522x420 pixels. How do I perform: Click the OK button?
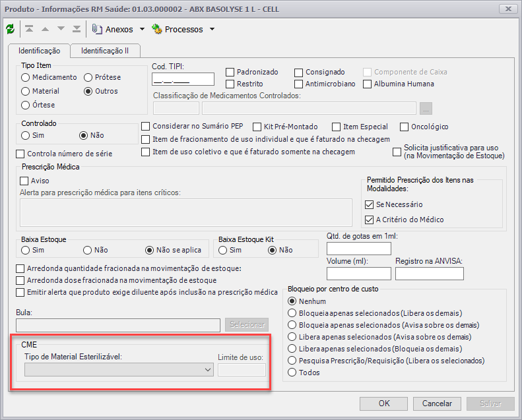(x=384, y=404)
